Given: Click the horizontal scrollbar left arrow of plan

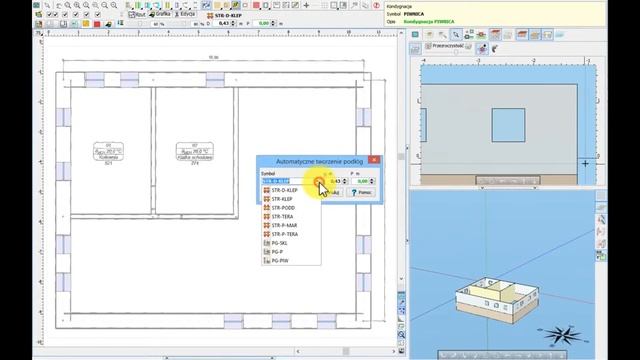Looking at the screenshot, I should click(x=298, y=351).
